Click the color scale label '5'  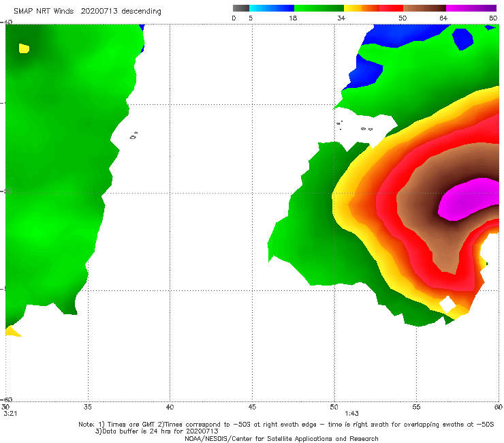coord(251,18)
